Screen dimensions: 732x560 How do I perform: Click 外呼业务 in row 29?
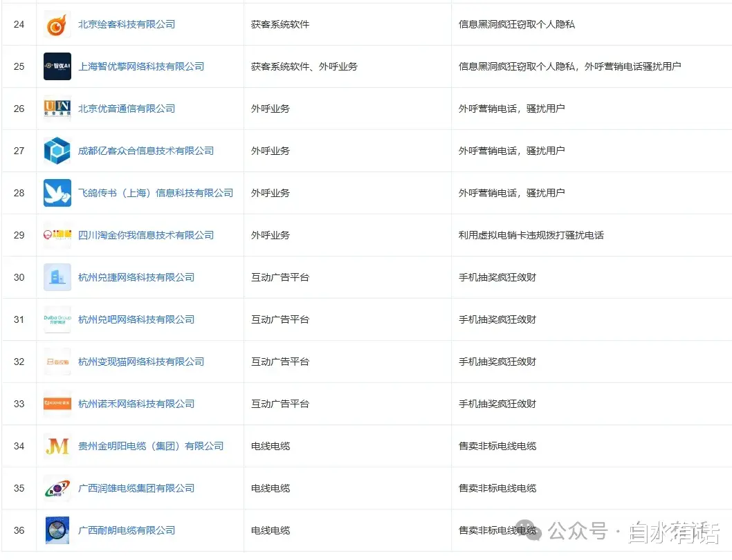(x=271, y=235)
